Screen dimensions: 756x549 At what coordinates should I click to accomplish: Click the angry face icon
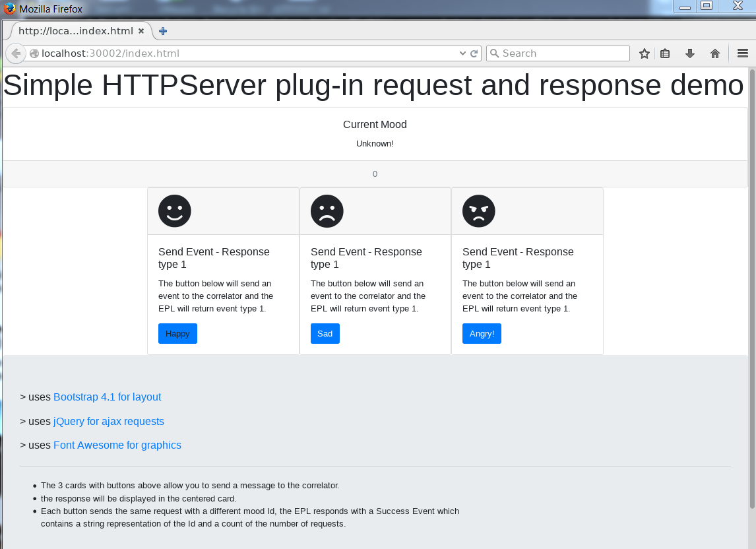click(x=479, y=211)
